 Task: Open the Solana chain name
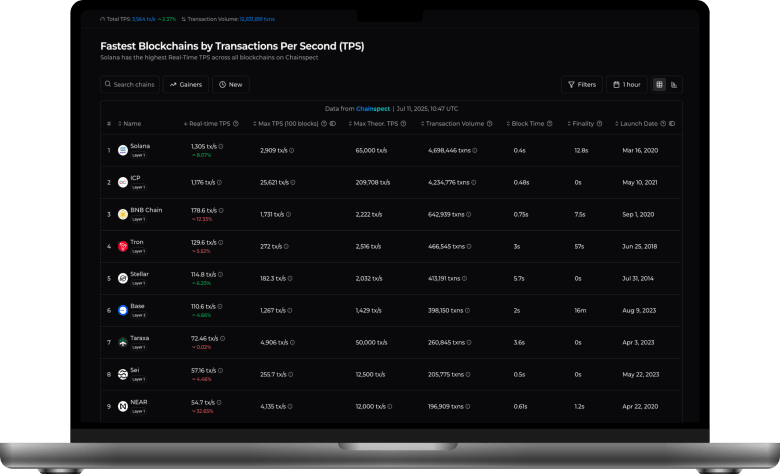pyautogui.click(x=140, y=146)
